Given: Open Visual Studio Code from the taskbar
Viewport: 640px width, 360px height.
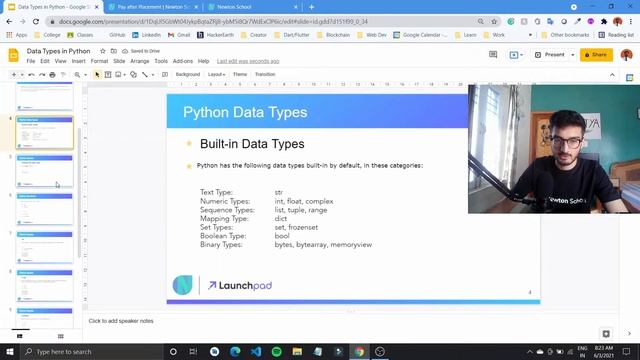Looking at the screenshot, I should click(256, 351).
